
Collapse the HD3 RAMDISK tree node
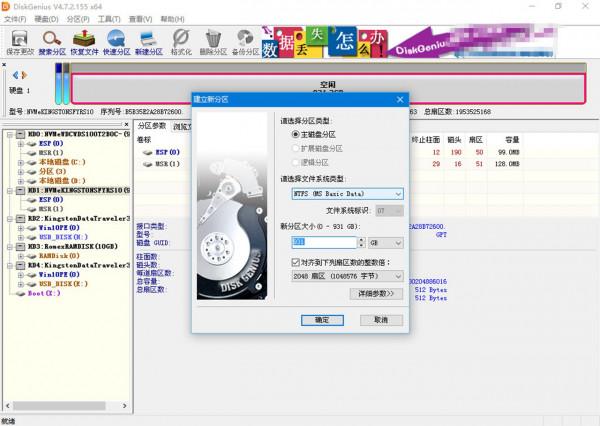10,246
